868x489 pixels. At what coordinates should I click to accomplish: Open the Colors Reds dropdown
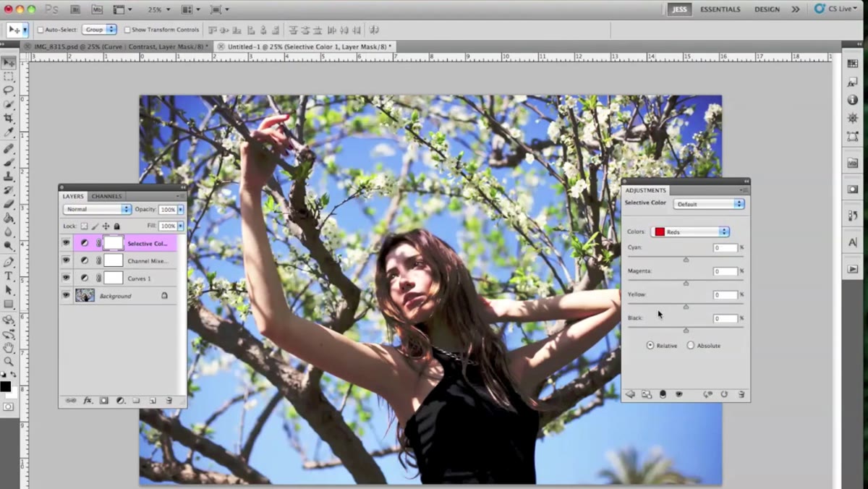point(690,231)
